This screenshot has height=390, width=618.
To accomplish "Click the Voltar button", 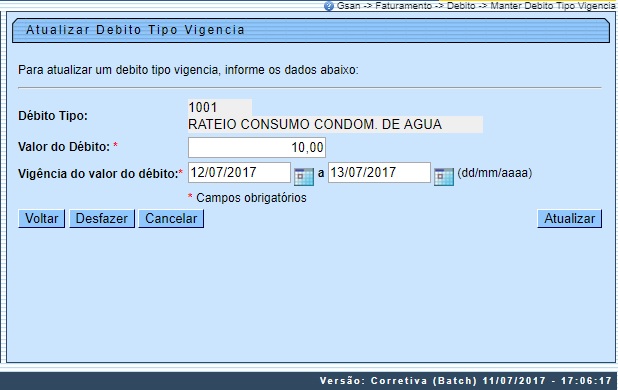I will (41, 219).
